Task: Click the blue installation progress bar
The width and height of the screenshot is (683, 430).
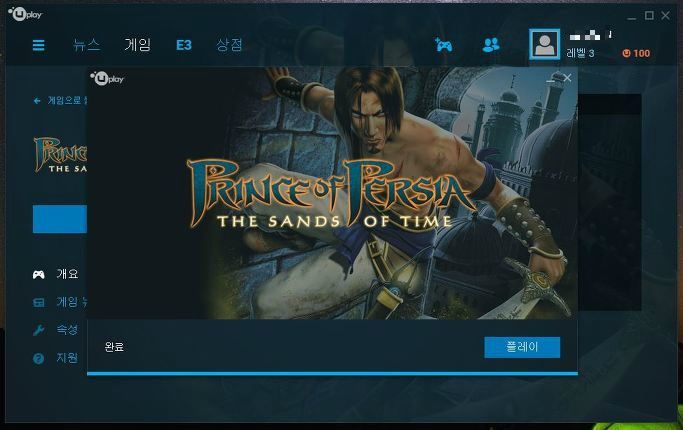Action: [332, 373]
